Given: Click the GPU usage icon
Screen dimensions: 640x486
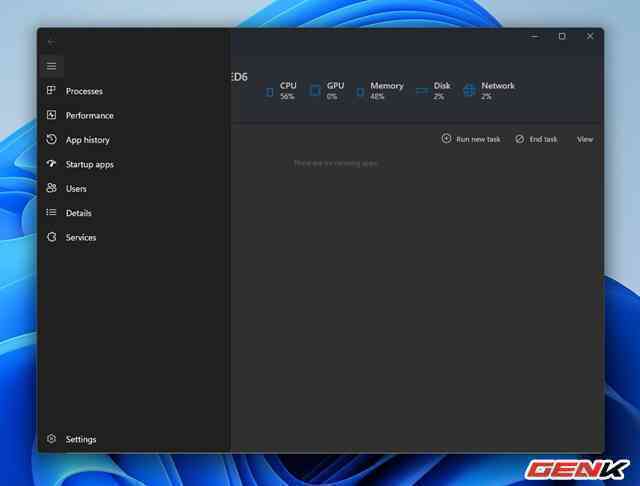Looking at the screenshot, I should [315, 91].
